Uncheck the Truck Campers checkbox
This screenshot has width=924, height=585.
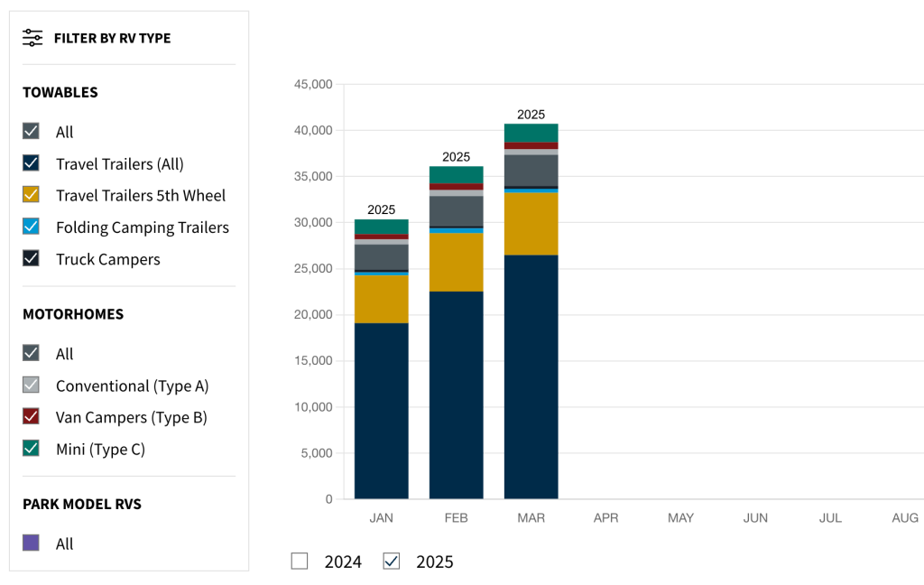[31, 259]
